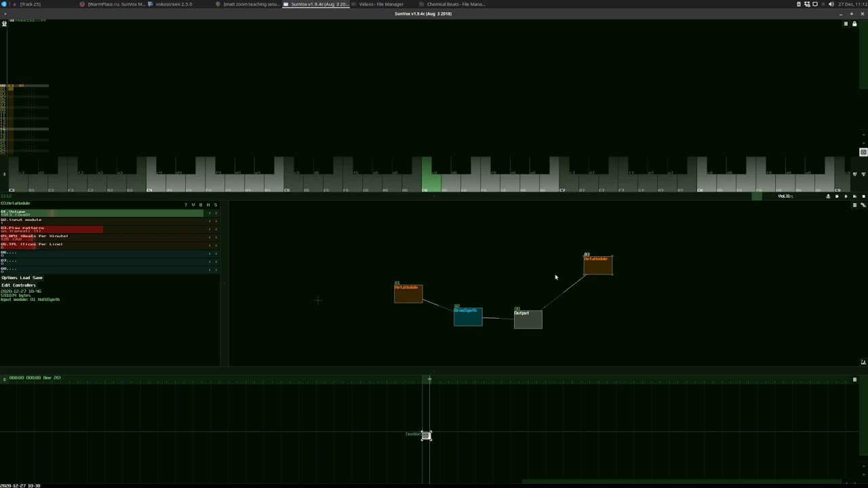Viewport: 868px width, 488px height.
Task: Click the system tray volume speaker icon
Action: click(831, 4)
